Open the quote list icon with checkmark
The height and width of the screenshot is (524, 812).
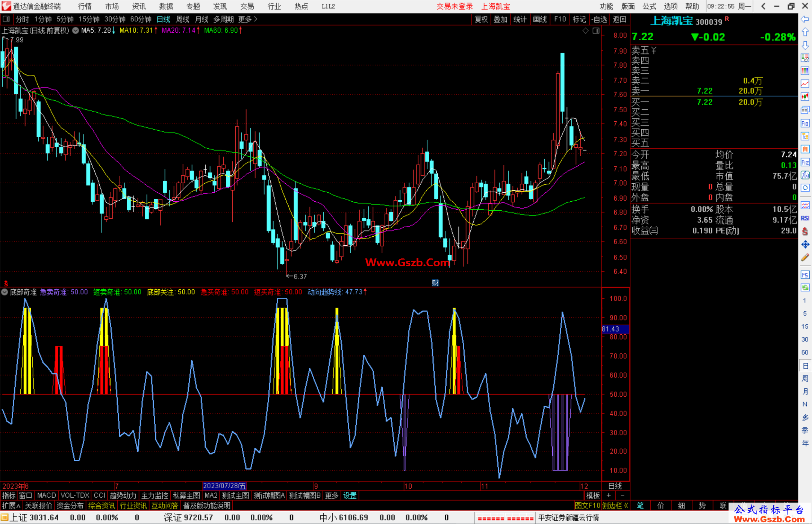(x=805, y=58)
